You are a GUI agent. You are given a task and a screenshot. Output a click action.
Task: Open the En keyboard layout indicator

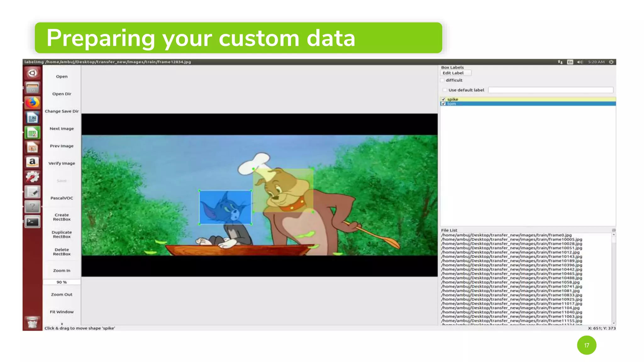point(570,62)
